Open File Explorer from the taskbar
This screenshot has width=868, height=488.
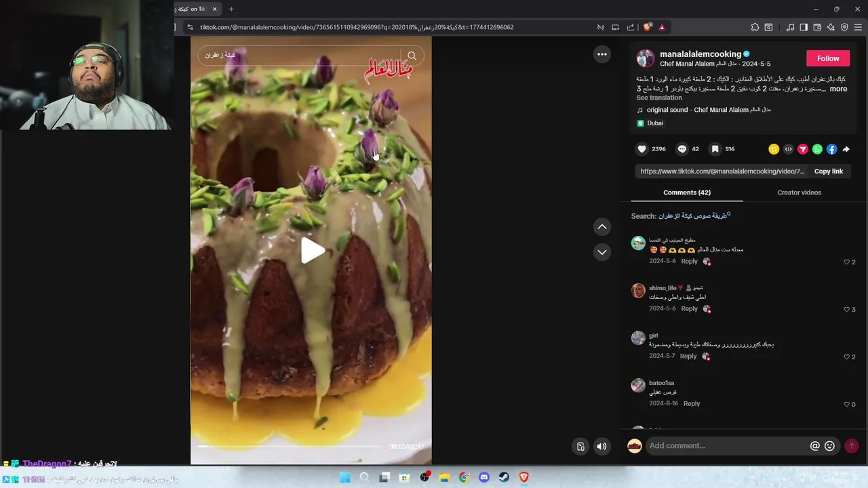point(444,477)
